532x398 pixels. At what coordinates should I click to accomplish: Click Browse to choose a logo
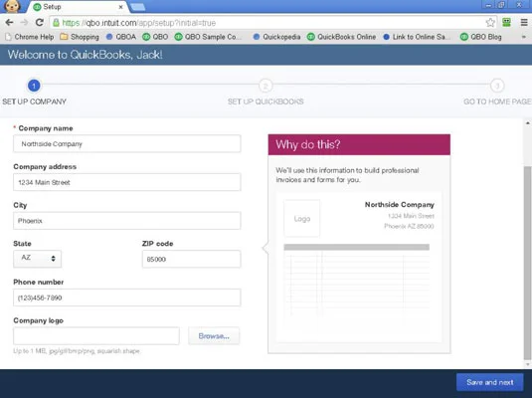214,336
